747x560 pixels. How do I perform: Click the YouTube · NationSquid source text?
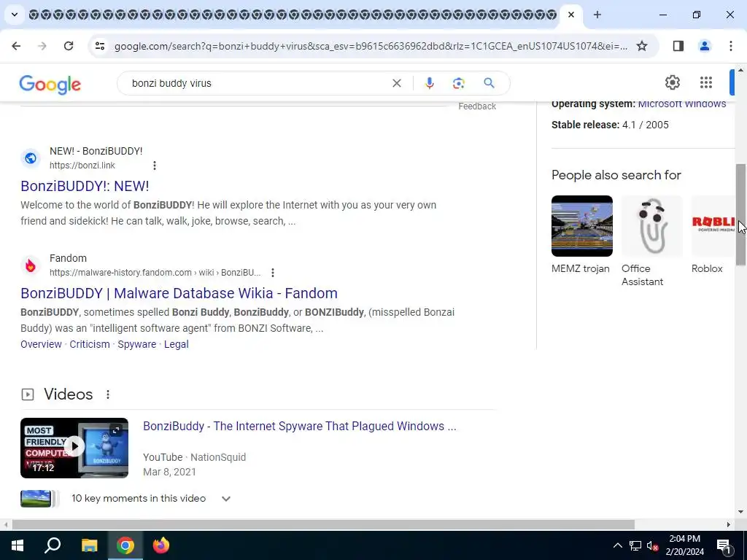[x=194, y=457]
